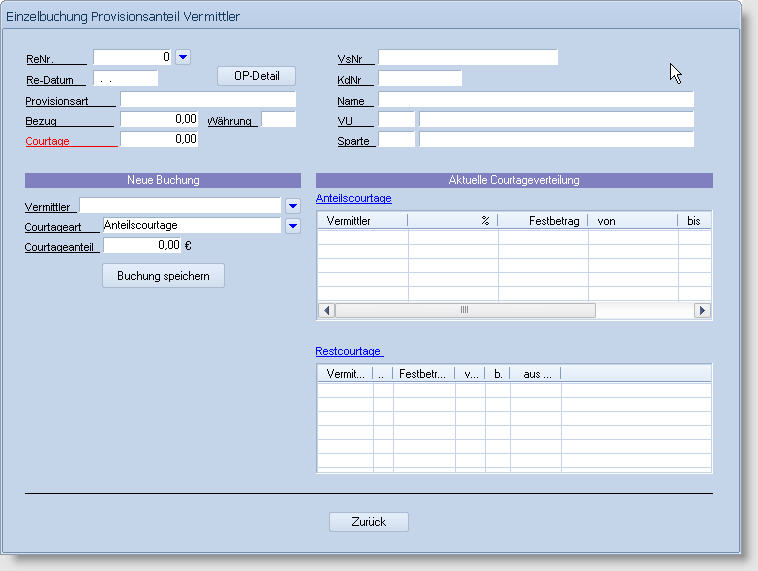Select the Bezug amount field

[x=159, y=120]
